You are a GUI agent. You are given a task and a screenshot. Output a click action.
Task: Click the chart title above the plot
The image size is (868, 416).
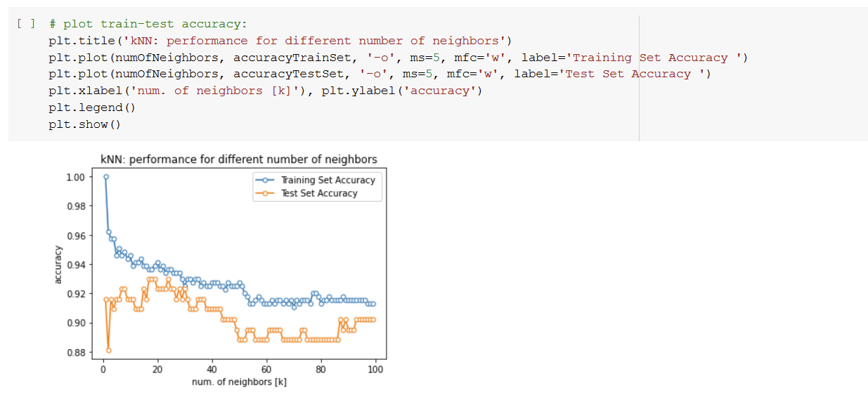coord(238,160)
